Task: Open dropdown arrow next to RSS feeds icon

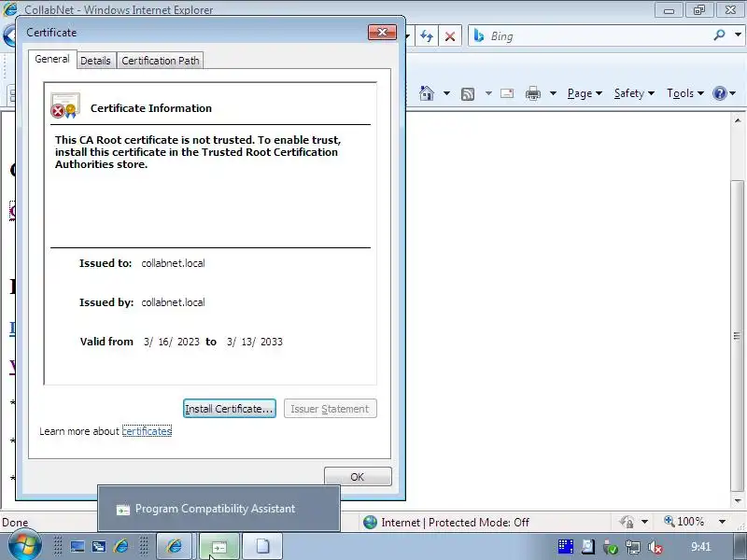Action: tap(488, 93)
